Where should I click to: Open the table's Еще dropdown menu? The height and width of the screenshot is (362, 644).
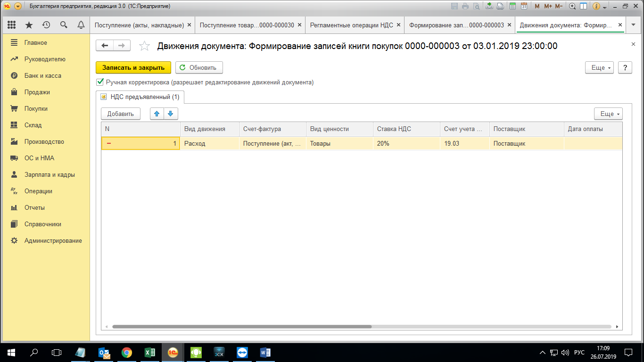coord(608,114)
